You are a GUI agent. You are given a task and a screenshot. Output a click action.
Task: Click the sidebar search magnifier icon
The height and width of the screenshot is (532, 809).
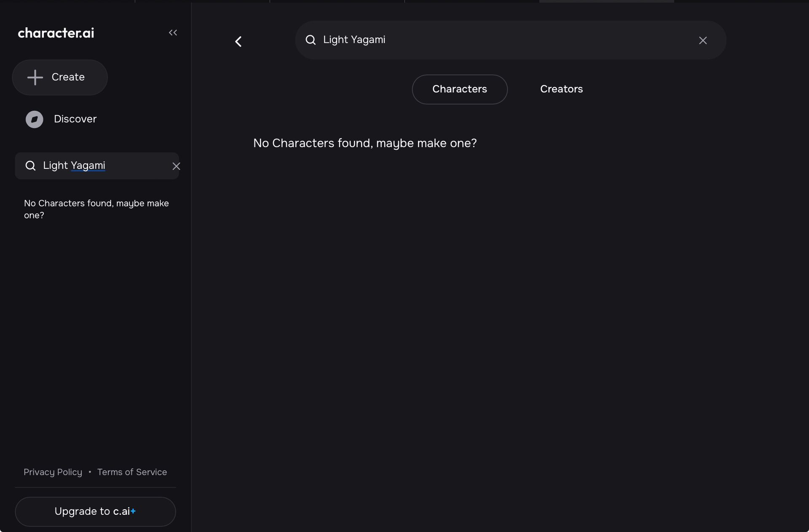[x=30, y=166]
